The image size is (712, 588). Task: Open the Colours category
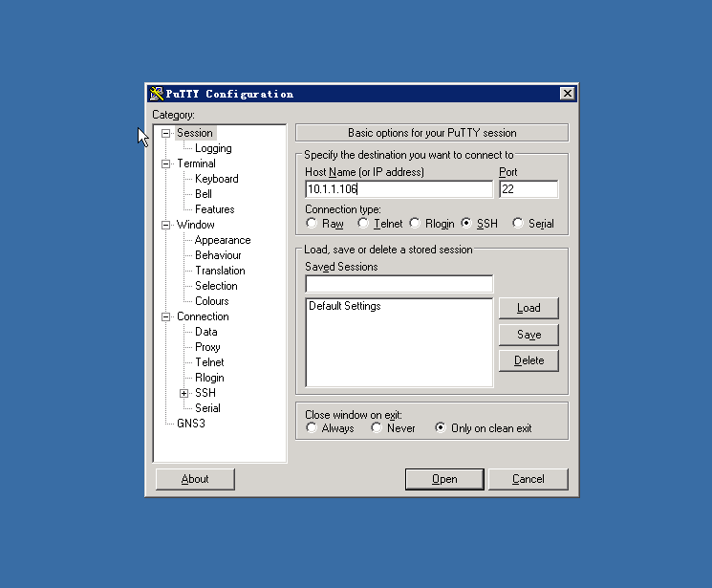[x=212, y=301]
